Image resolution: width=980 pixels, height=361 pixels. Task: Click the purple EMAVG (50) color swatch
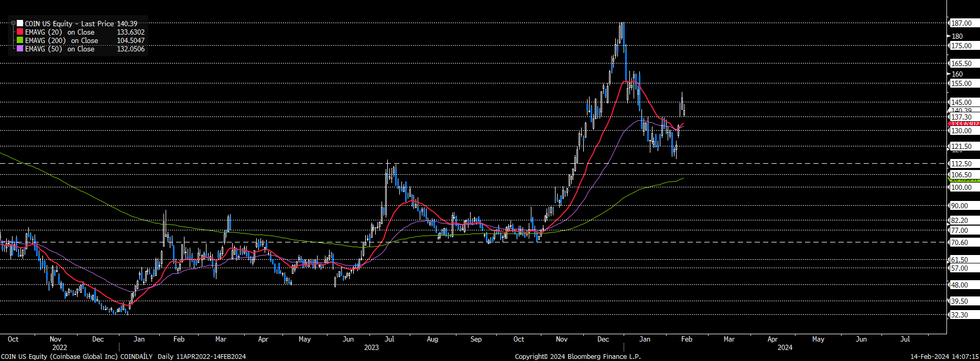tap(20, 49)
